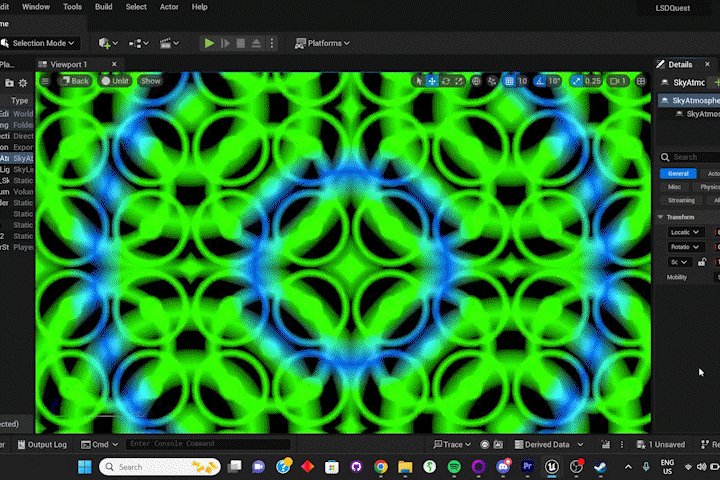The image size is (720, 480).
Task: Choose the Select objects arrow tool
Action: click(419, 81)
